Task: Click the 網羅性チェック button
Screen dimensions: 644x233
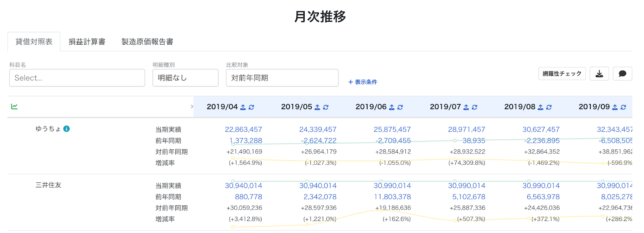Action: click(562, 74)
